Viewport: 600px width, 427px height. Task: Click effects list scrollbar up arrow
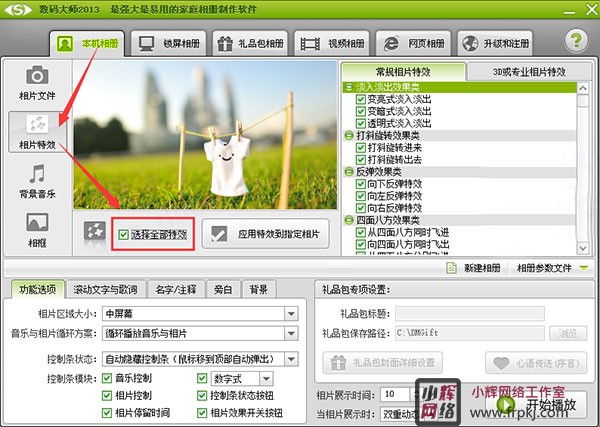(x=583, y=88)
